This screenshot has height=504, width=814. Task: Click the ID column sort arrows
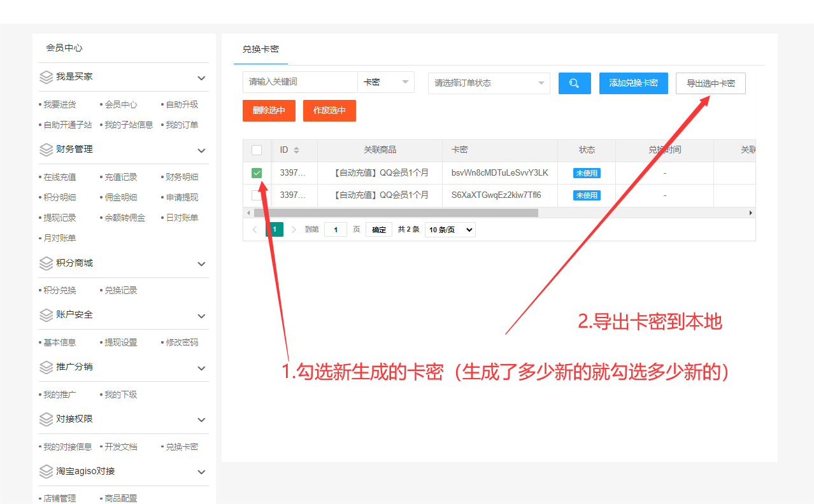pos(296,150)
